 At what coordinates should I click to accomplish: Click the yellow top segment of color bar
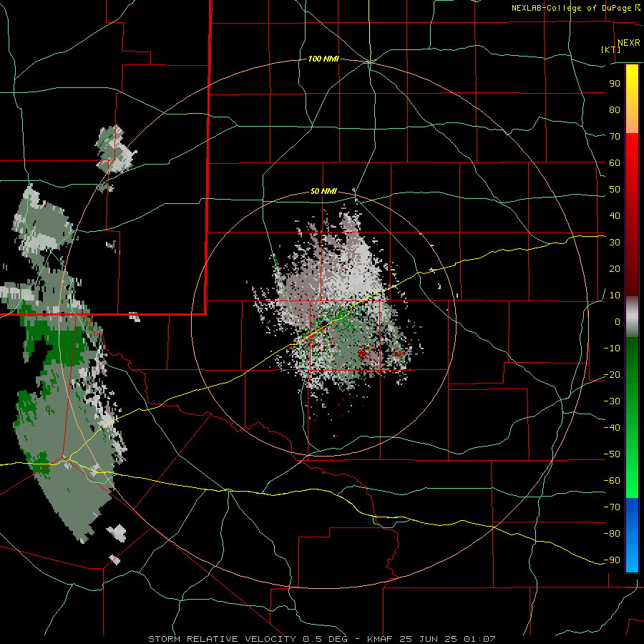(x=632, y=99)
